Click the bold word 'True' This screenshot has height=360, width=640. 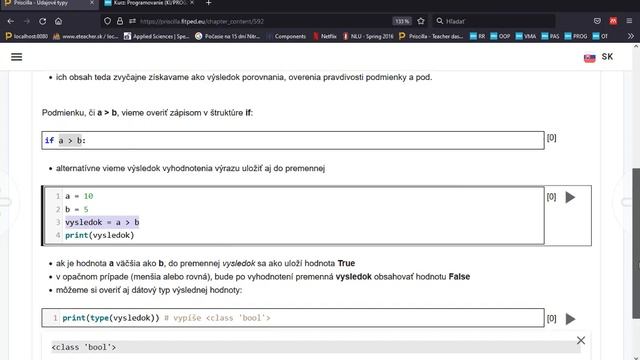tap(346, 263)
